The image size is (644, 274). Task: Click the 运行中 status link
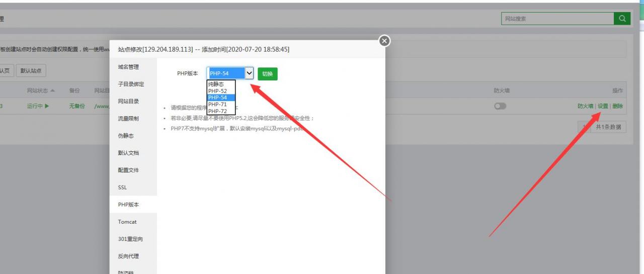[38, 106]
